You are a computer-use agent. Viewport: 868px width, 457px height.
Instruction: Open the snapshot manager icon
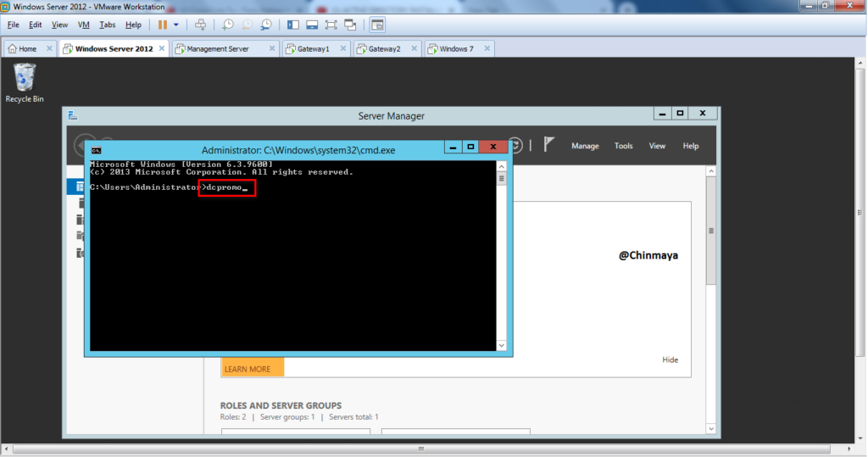[x=266, y=25]
